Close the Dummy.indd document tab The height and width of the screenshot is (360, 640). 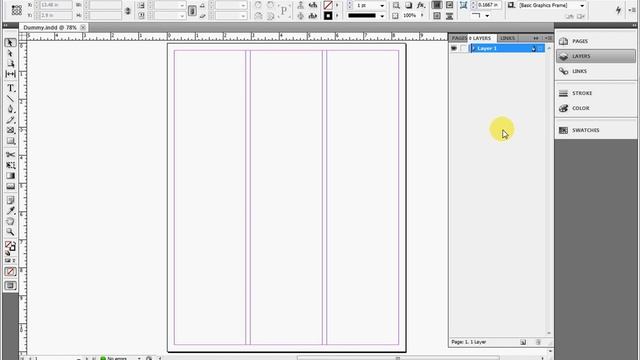(83, 27)
